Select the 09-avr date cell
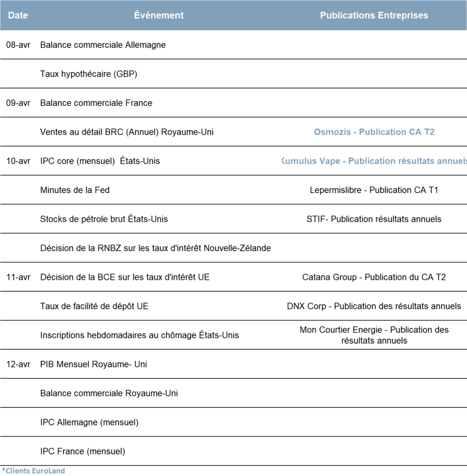Screen dimensions: 467x476 tap(18, 103)
